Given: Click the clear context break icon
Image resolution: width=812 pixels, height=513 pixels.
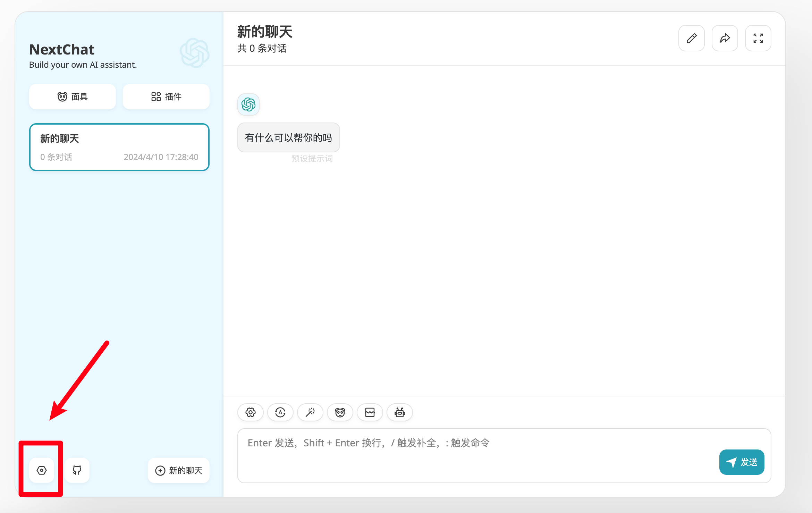Looking at the screenshot, I should 370,412.
